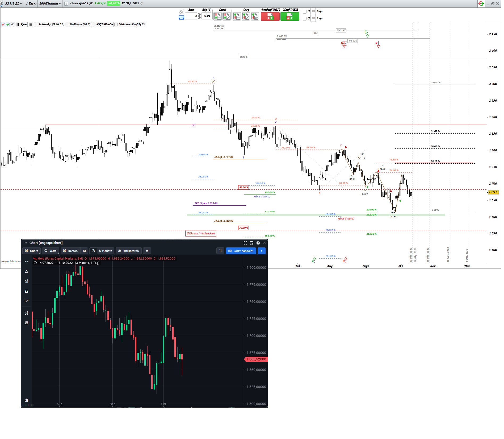Open the 6 Monate period menu

coord(106,251)
